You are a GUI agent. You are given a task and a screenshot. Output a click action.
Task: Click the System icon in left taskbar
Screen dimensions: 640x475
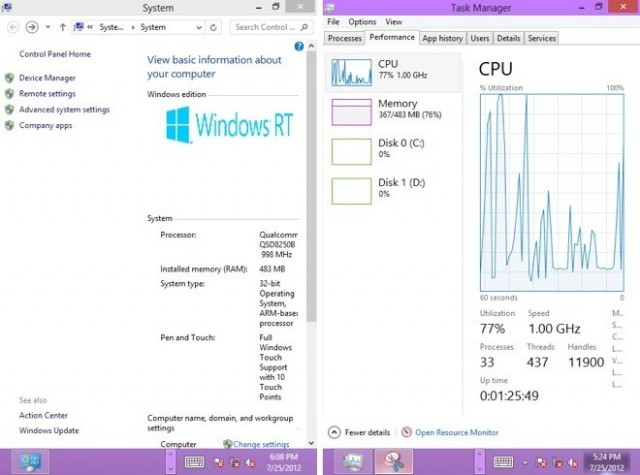[x=31, y=461]
